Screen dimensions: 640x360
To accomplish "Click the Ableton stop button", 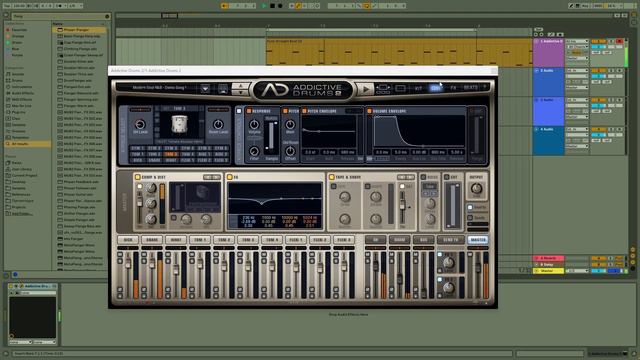I will click(272, 6).
